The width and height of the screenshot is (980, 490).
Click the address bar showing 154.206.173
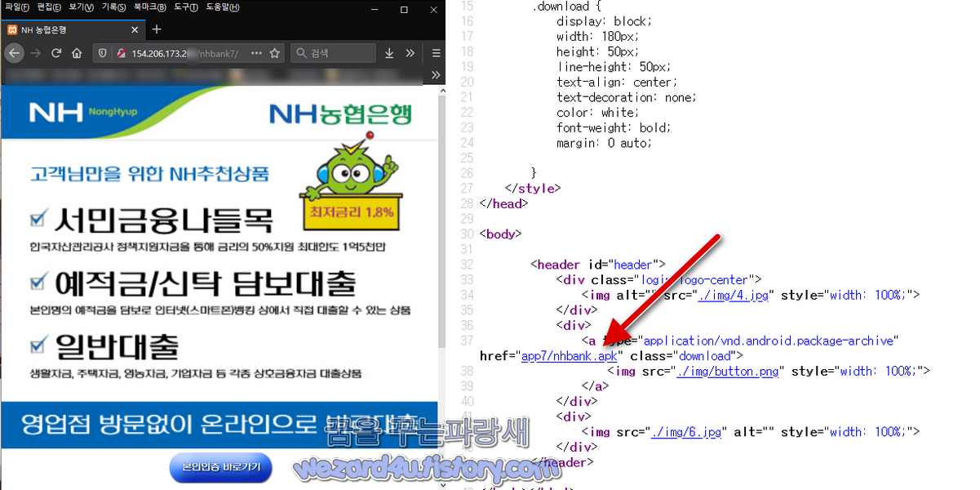pos(188,53)
